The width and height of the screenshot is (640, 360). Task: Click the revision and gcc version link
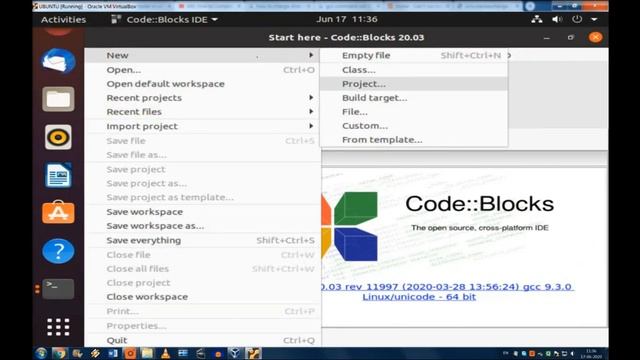[447, 287]
